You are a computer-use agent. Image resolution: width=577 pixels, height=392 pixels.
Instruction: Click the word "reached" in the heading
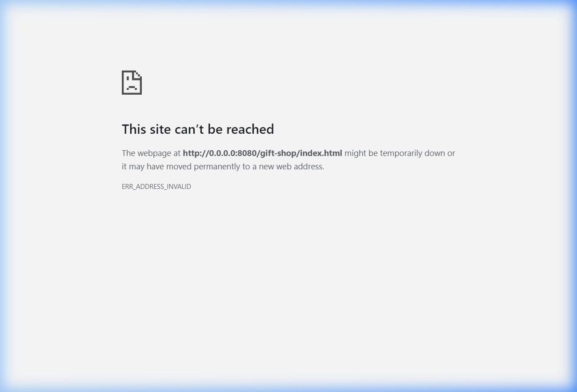click(x=250, y=129)
